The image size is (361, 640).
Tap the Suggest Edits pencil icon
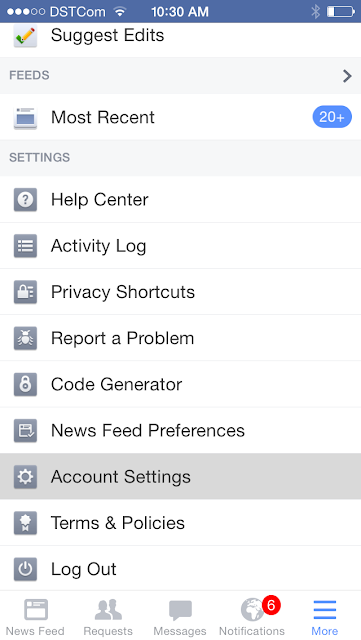click(x=25, y=36)
